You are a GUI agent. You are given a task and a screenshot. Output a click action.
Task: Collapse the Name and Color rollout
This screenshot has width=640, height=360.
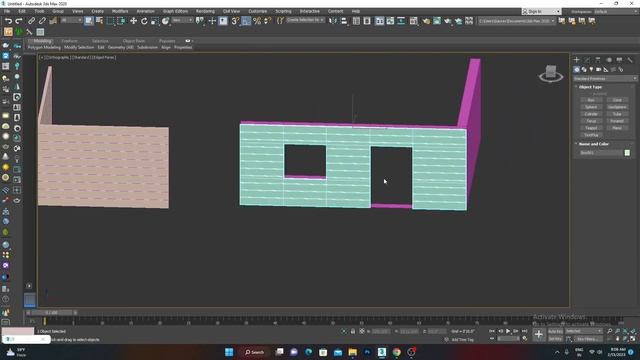pyautogui.click(x=593, y=144)
